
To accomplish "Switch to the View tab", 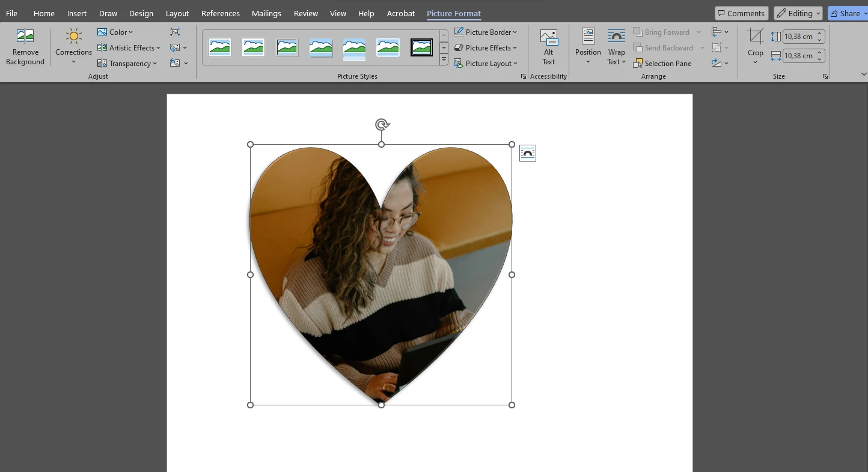I will click(x=338, y=13).
